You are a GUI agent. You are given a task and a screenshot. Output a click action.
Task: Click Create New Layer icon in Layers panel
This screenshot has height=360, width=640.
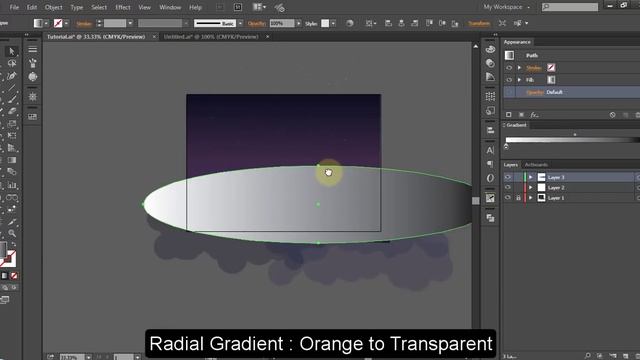click(625, 356)
